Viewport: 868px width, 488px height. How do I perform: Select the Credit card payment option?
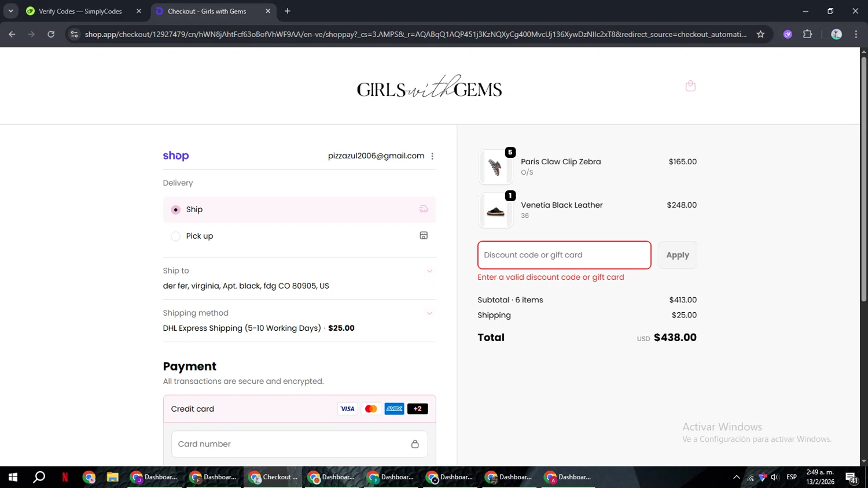coord(299,409)
